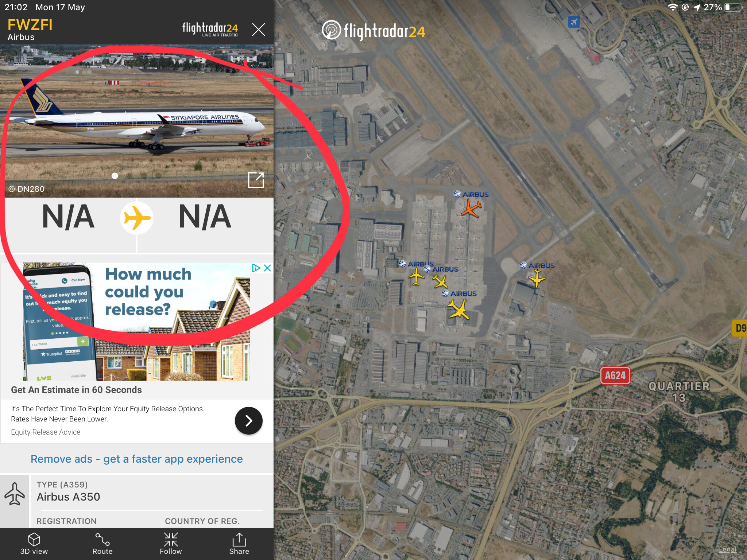Tap the blue airport pin marker
The width and height of the screenshot is (747, 560).
pos(574,22)
